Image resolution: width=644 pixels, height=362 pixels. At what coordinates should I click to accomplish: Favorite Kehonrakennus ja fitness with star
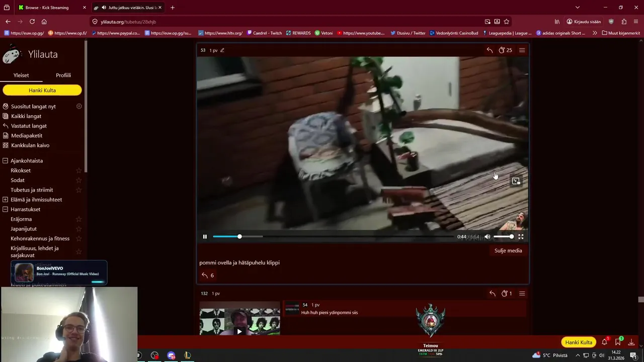(78, 239)
